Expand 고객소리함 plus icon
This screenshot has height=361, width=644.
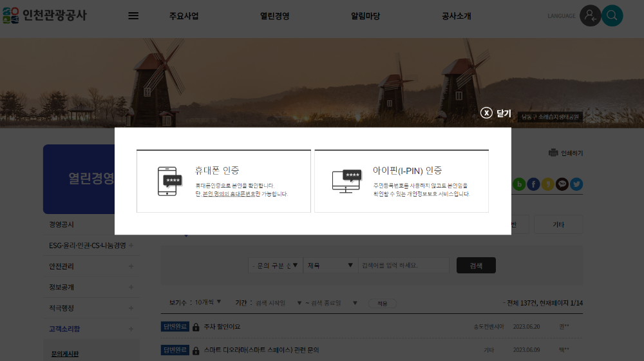click(131, 329)
